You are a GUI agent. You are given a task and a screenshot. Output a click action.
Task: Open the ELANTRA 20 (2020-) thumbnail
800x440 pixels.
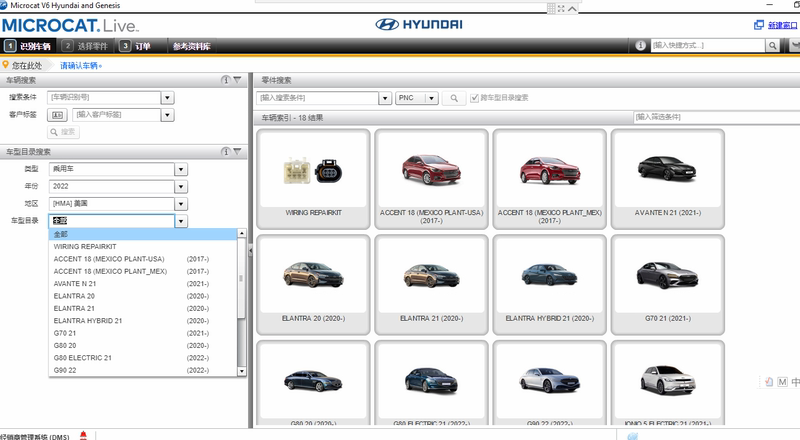(313, 285)
